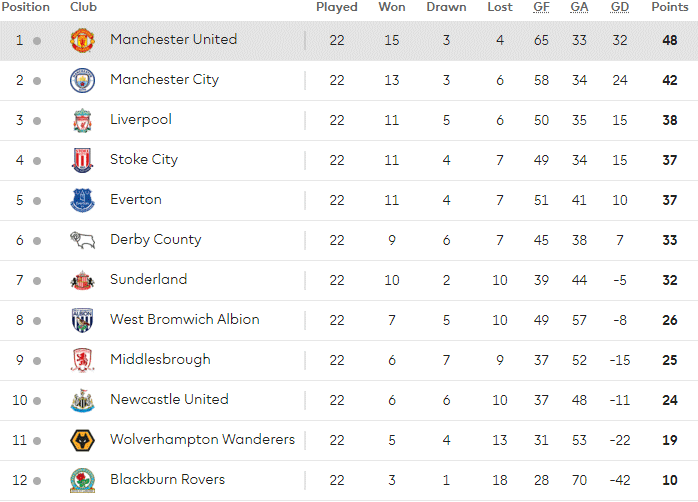
Task: Click the position dot beside Liverpool
Action: point(37,121)
